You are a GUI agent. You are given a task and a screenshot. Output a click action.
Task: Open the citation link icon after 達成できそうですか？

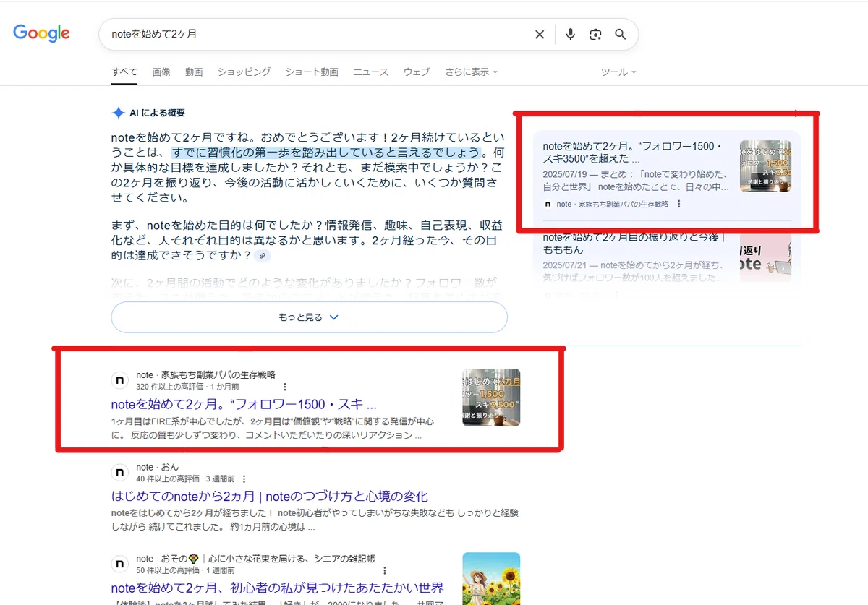pos(263,256)
